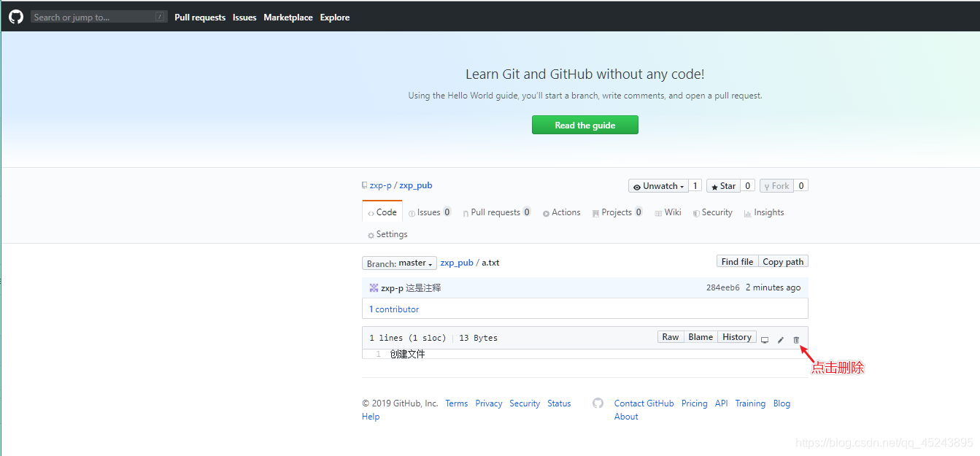View watchers count next to Unwatch
980x456 pixels.
pyautogui.click(x=695, y=186)
